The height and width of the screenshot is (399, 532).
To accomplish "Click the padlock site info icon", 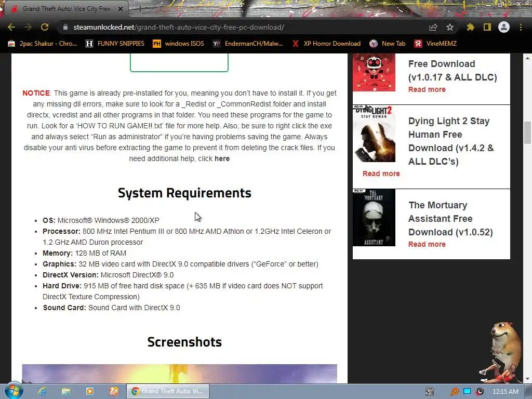I will (65, 27).
